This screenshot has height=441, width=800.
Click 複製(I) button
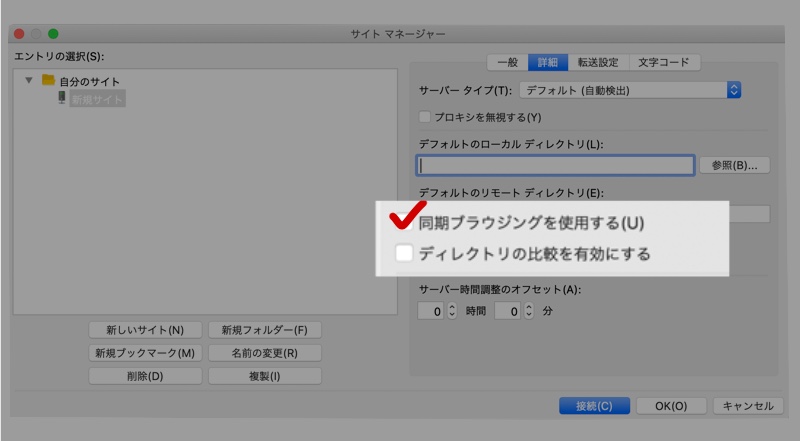pyautogui.click(x=265, y=376)
